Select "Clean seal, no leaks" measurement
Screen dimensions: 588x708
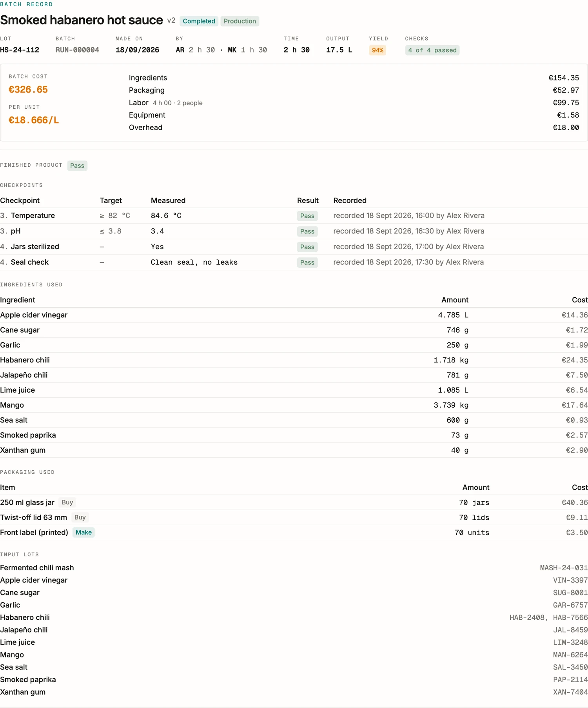pyautogui.click(x=194, y=262)
